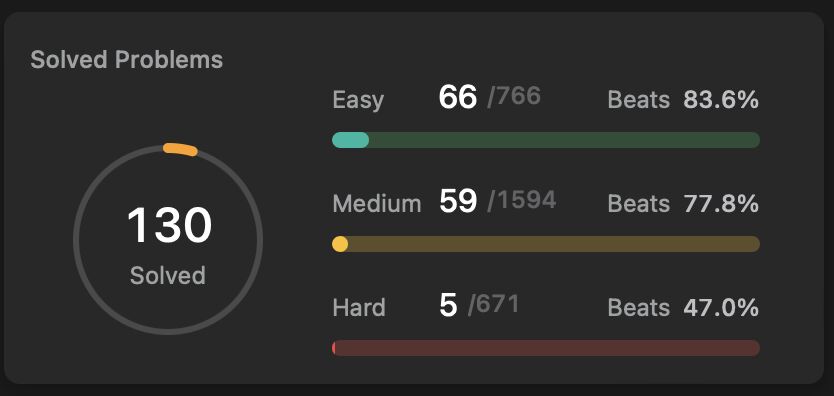834x396 pixels.
Task: Click the orange arc on progress ring
Action: (180, 149)
